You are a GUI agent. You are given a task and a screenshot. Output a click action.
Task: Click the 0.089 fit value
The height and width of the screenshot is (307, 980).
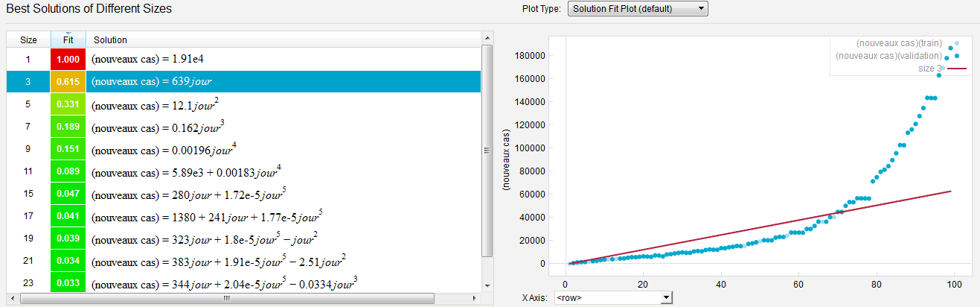pyautogui.click(x=68, y=171)
